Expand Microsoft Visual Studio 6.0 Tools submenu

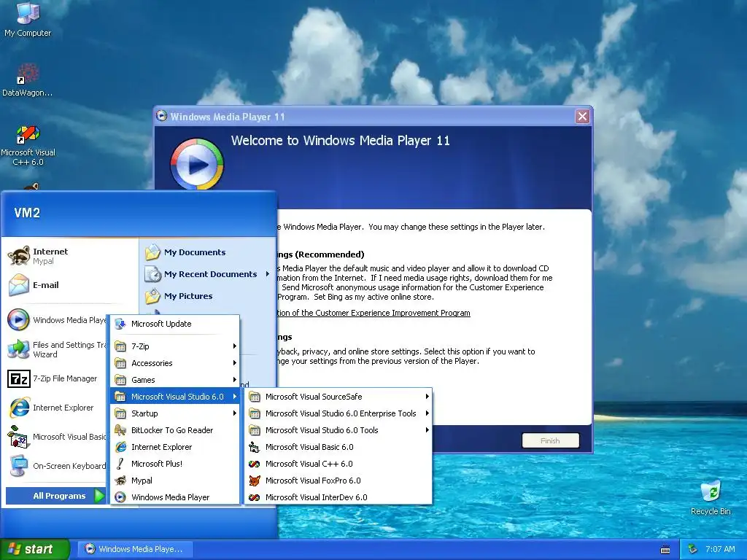pyautogui.click(x=338, y=430)
